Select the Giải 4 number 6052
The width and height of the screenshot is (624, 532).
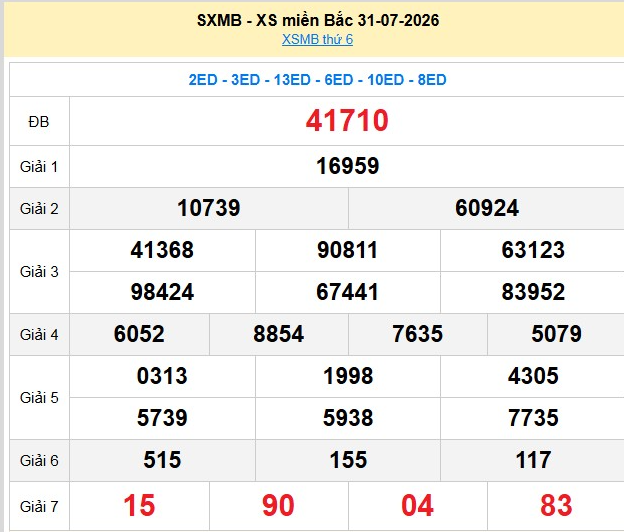[x=139, y=334]
